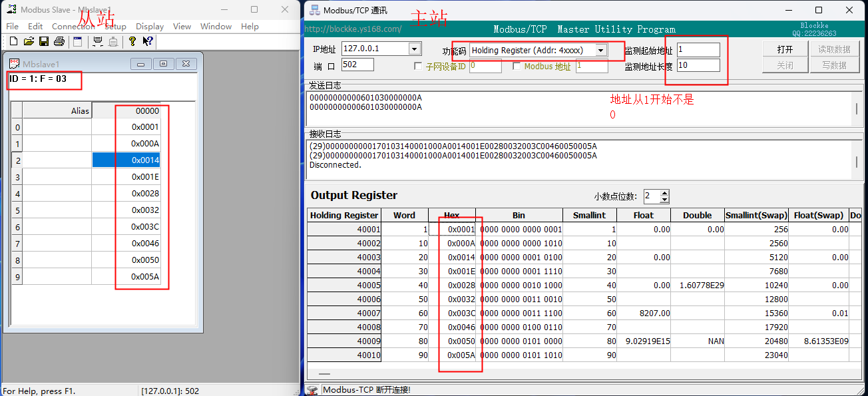Click the 接收日志 scrollbar

857,159
